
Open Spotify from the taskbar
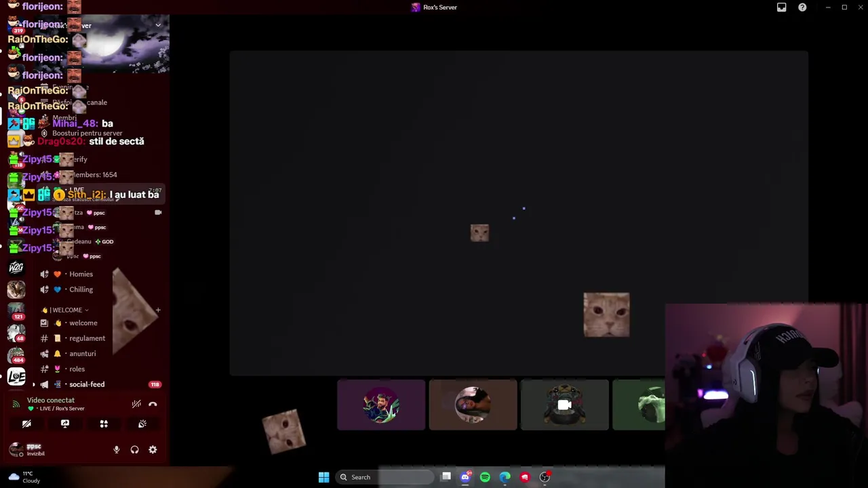[485, 477]
